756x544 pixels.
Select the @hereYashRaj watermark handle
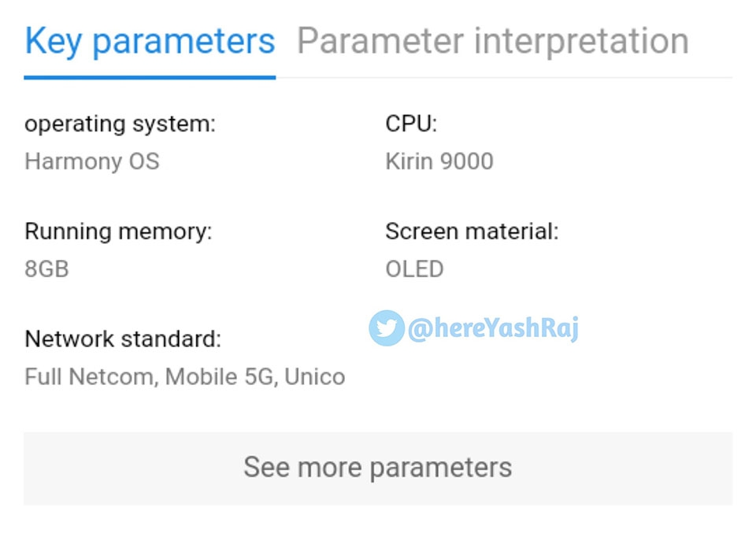coord(493,328)
